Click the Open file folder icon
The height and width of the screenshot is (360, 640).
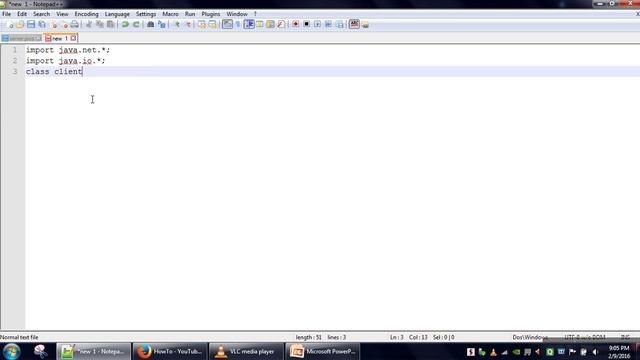tap(20, 25)
